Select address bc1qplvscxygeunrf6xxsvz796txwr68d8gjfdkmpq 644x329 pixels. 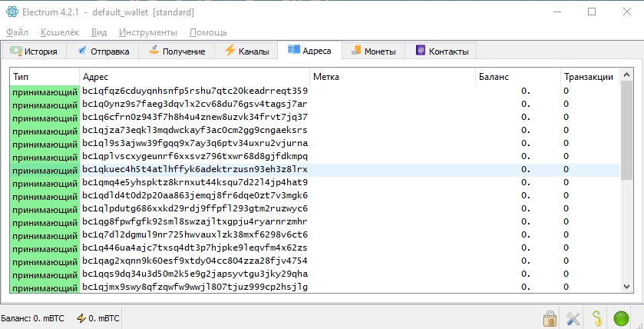[195, 157]
